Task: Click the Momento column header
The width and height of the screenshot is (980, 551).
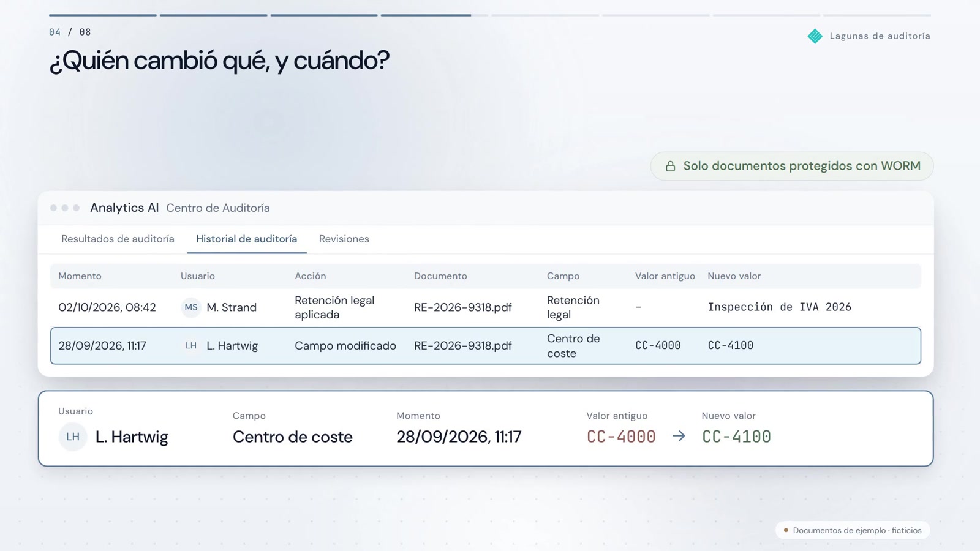Action: pos(80,276)
